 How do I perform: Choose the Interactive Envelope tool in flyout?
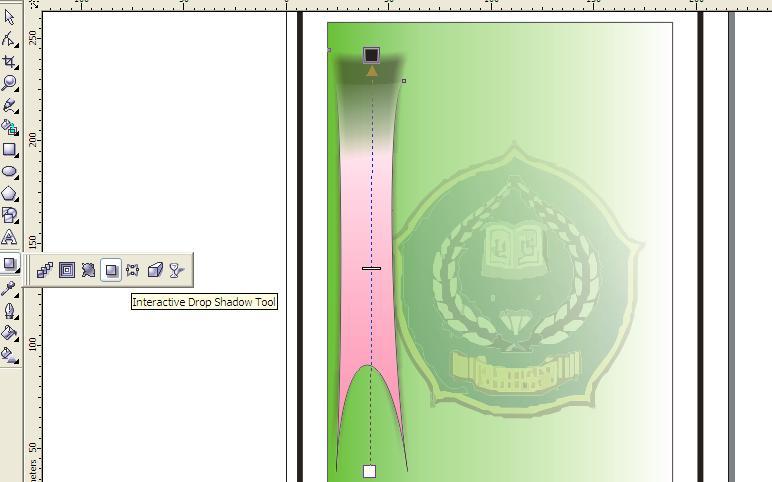(132, 270)
